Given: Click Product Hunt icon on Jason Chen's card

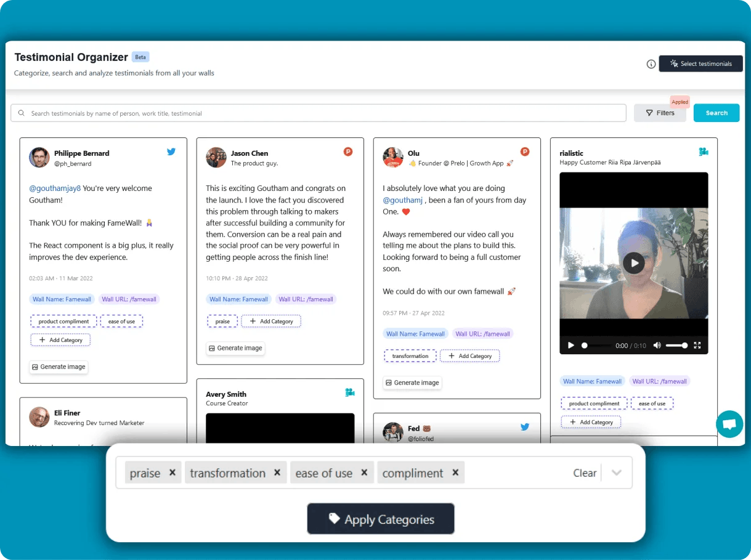Looking at the screenshot, I should (x=348, y=152).
